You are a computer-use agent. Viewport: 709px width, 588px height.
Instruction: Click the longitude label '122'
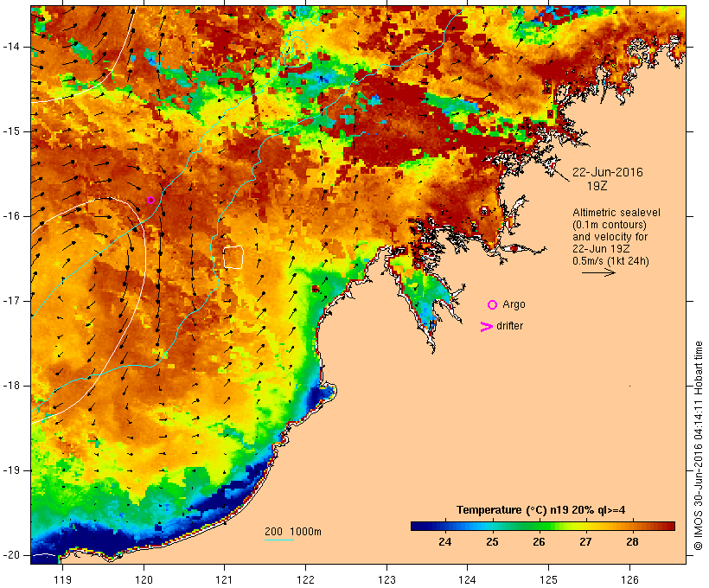[306, 580]
